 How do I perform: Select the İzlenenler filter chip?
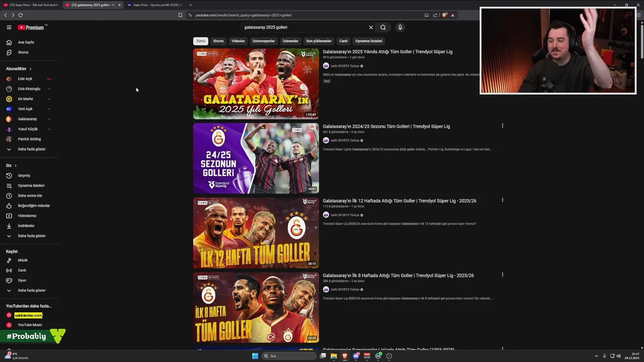290,41
